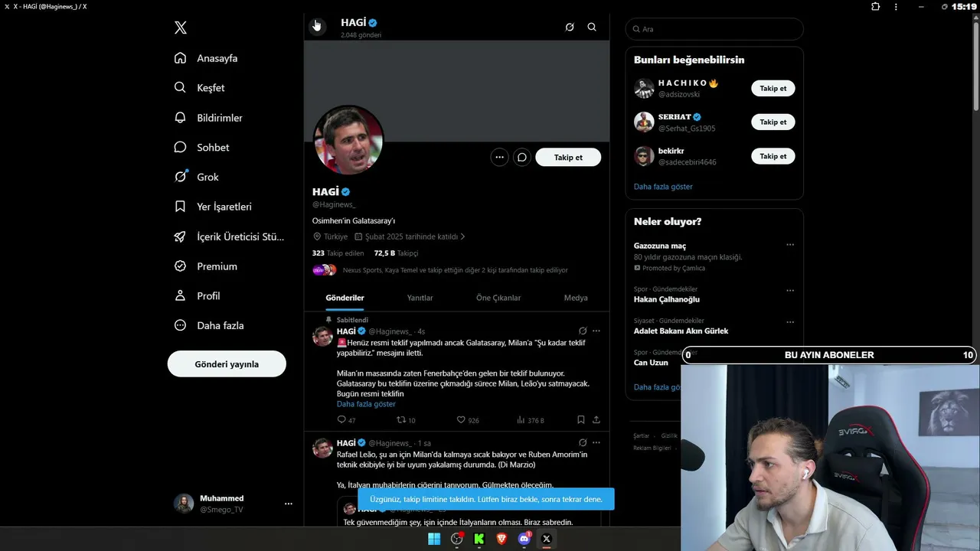Expand pinned post with Daha fazla göster
The image size is (980, 551).
tap(366, 404)
